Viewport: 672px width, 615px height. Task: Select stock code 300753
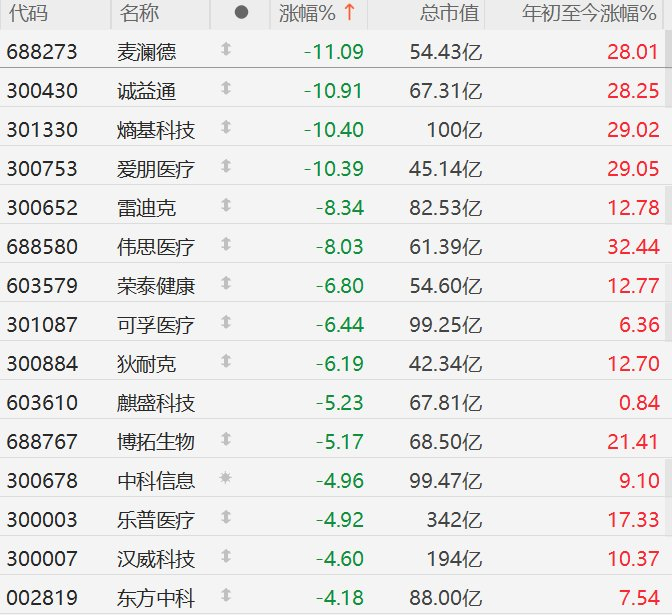(x=42, y=169)
